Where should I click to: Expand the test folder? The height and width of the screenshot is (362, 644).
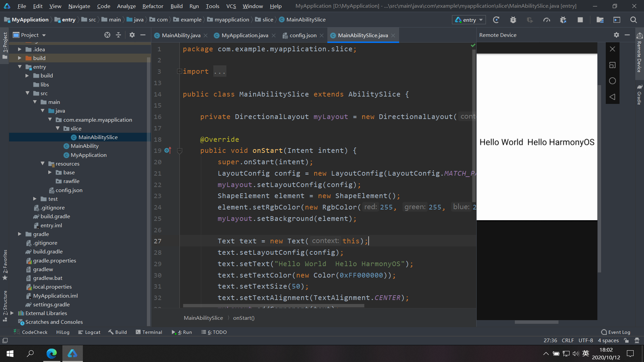point(35,199)
